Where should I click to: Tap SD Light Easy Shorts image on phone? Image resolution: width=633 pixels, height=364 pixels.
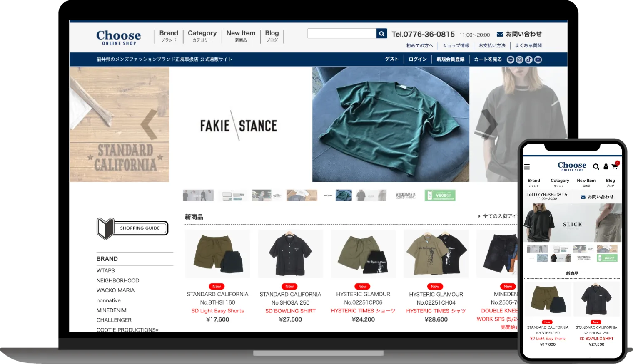point(548,299)
